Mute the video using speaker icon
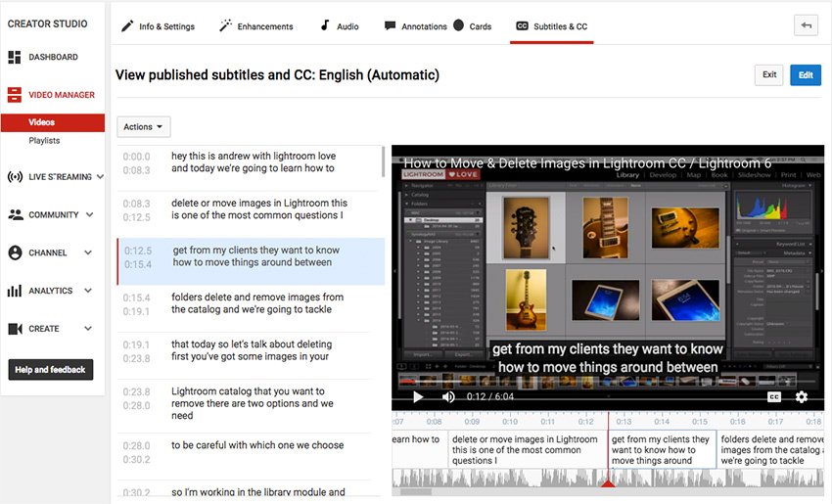832x504 pixels. [x=448, y=397]
